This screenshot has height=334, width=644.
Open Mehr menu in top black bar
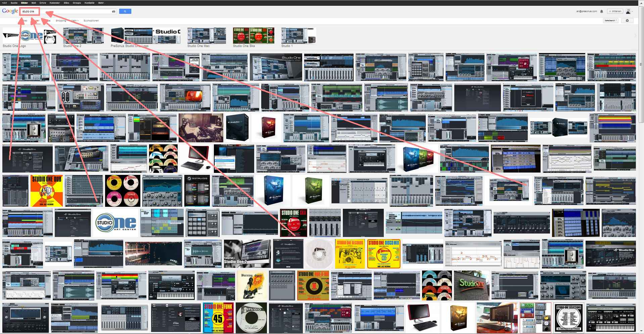coord(101,3)
